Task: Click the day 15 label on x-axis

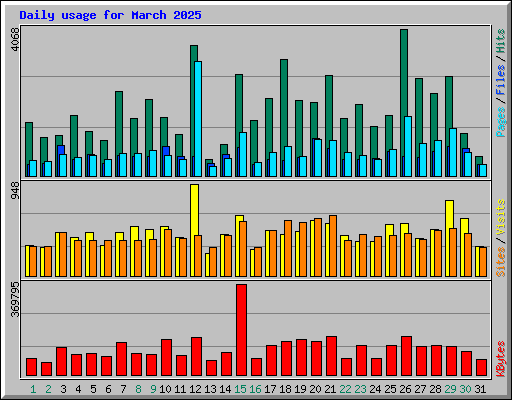Action: point(240,389)
